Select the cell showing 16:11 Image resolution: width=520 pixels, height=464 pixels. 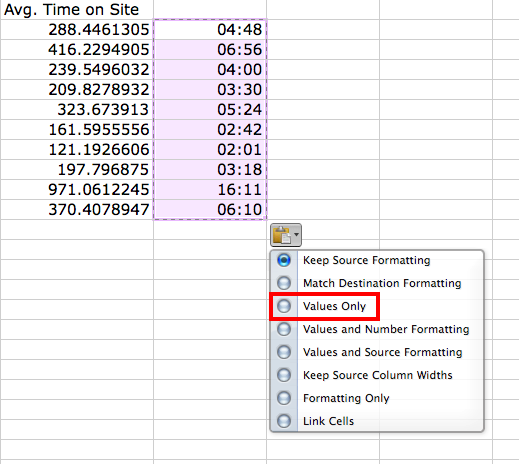[210, 190]
